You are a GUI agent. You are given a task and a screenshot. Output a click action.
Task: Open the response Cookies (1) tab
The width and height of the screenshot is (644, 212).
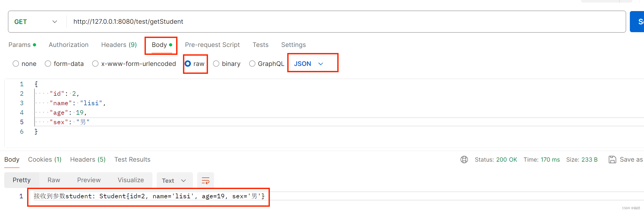coord(45,160)
